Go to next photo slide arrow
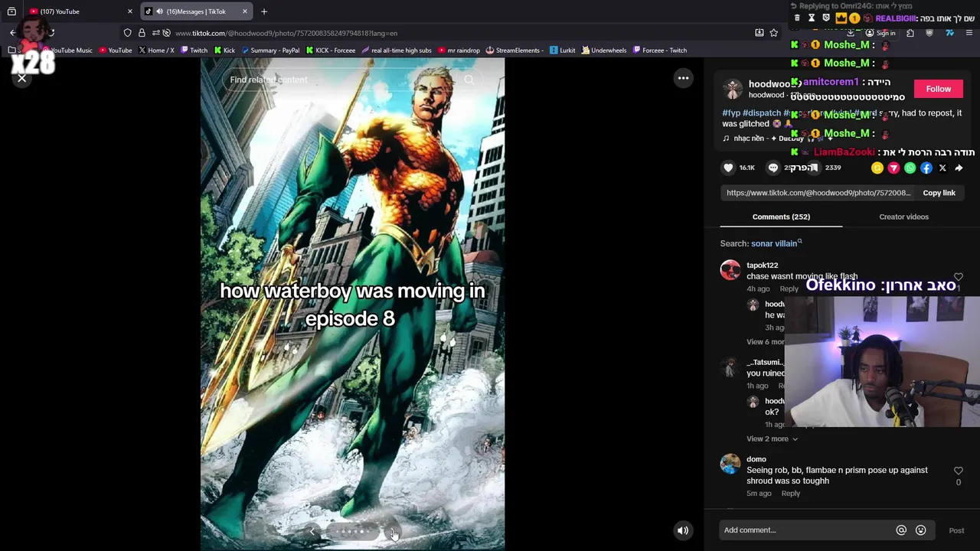 (x=392, y=532)
